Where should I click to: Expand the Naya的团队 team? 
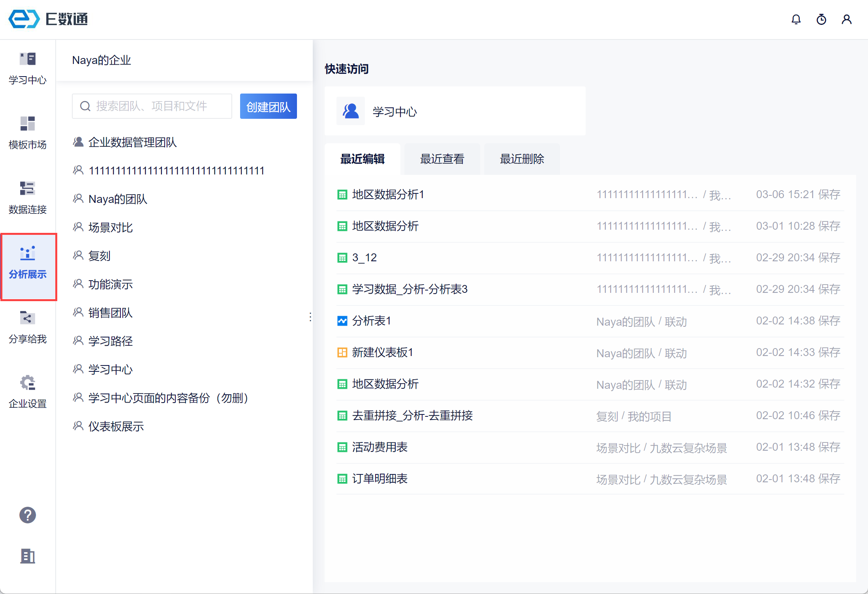118,199
